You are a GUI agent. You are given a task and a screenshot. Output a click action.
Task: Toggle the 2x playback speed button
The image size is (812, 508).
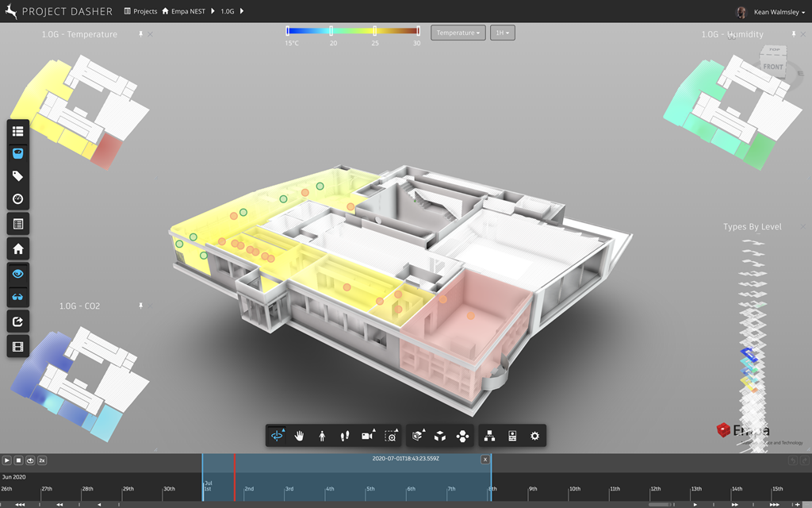coord(42,460)
